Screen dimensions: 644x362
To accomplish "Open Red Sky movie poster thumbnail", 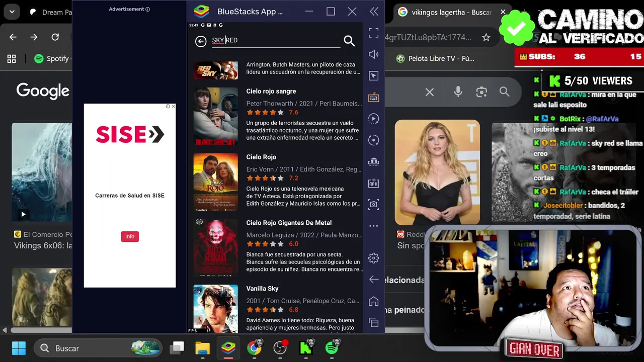I will point(216,70).
